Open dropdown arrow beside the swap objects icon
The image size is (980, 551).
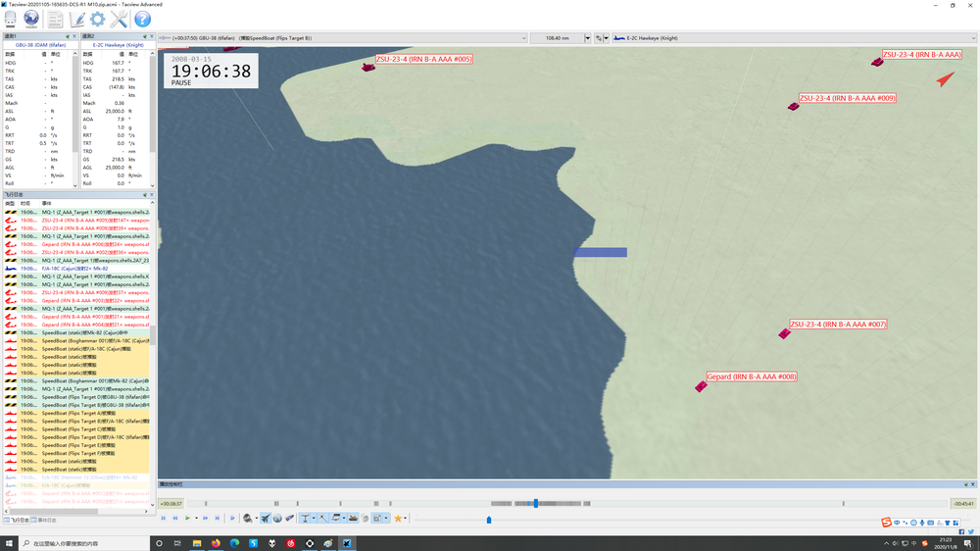point(606,38)
